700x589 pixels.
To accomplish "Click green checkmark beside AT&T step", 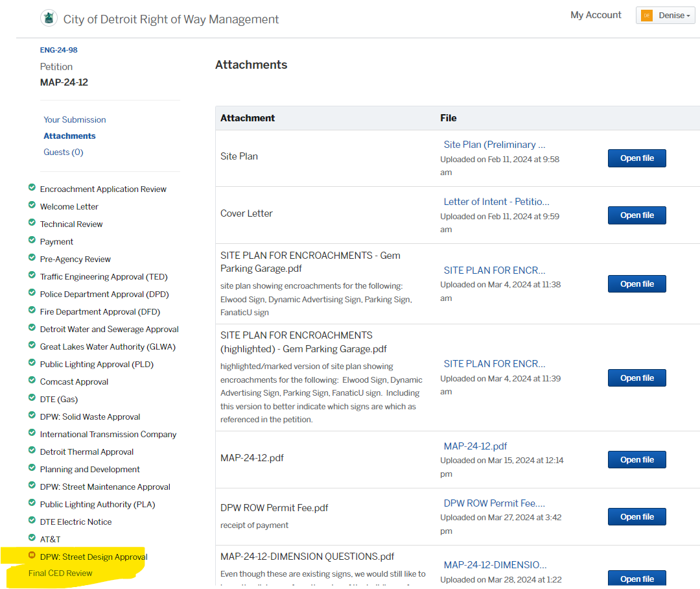I will pos(32,538).
